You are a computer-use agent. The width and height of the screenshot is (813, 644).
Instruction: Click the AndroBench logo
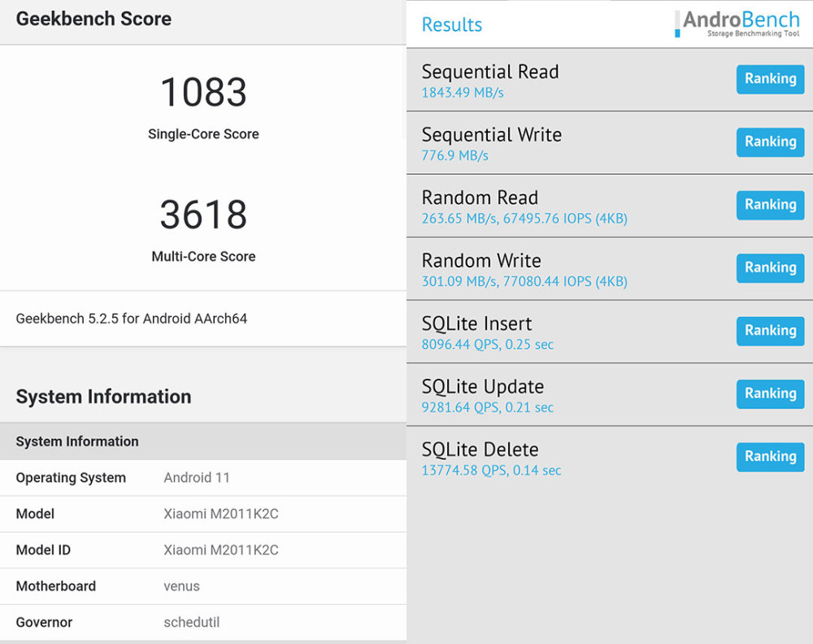(x=737, y=24)
